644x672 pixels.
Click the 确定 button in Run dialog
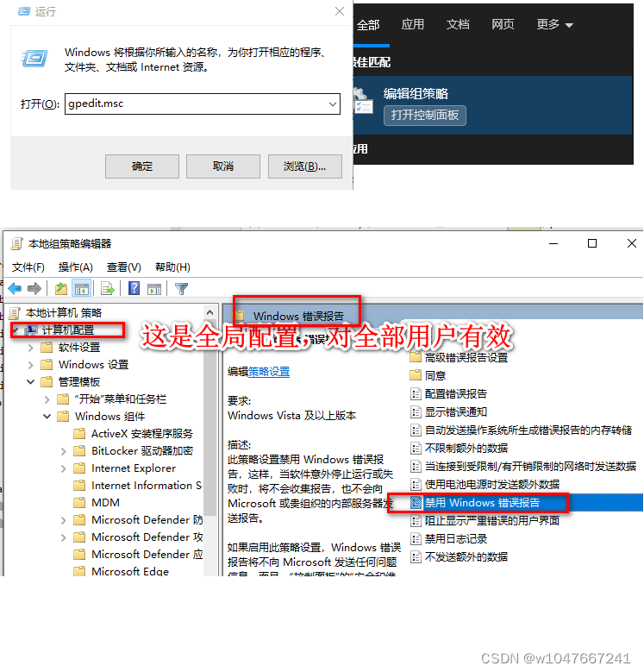click(142, 166)
